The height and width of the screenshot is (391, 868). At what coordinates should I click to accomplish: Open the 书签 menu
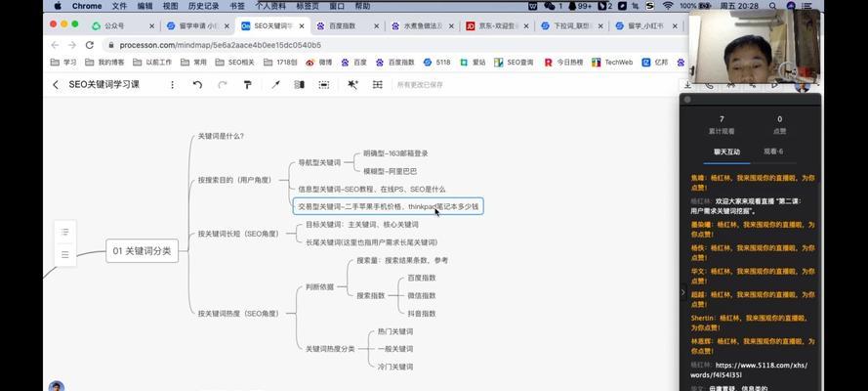[237, 6]
